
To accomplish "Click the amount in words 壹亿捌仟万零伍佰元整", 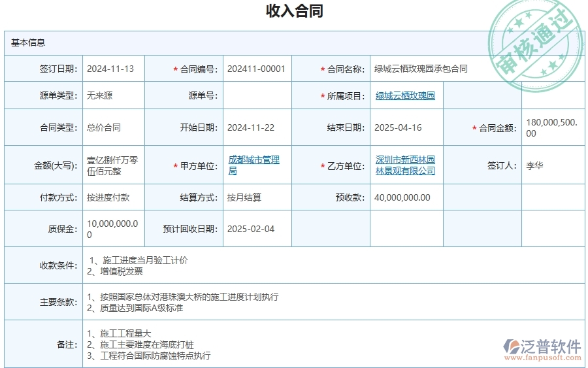I will [x=112, y=166].
